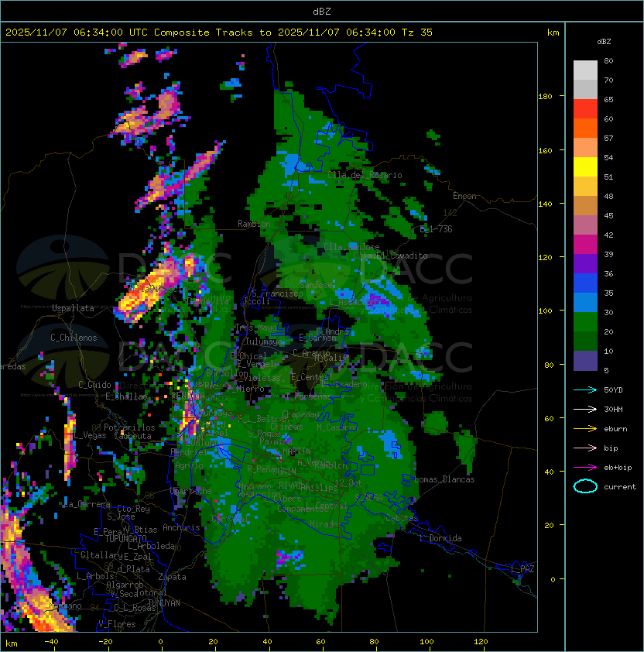Click the '-20' tick label on the horizontal axis

(x=105, y=642)
